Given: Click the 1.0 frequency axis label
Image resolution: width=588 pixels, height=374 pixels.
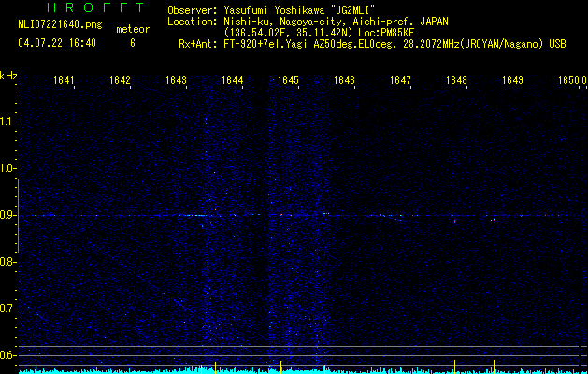Looking at the screenshot, I should click(x=7, y=168).
